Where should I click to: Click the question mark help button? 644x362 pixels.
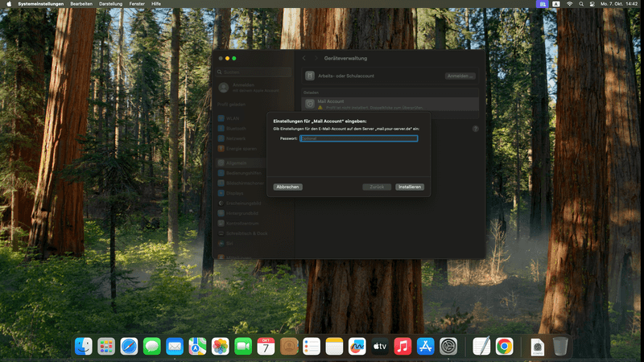[475, 129]
